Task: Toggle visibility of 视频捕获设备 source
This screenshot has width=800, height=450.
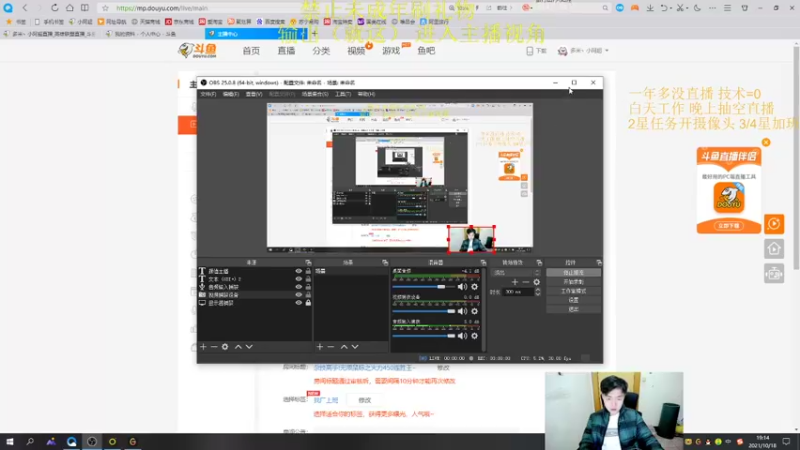Action: tap(298, 295)
